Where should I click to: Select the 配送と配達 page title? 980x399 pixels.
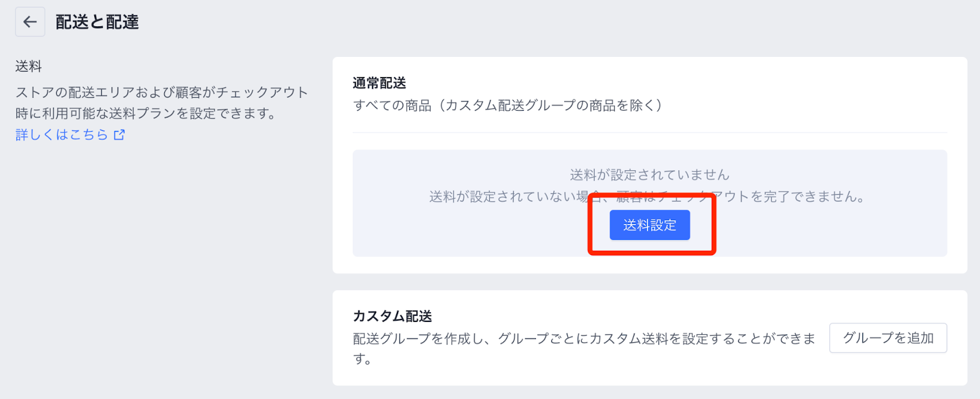point(97,22)
